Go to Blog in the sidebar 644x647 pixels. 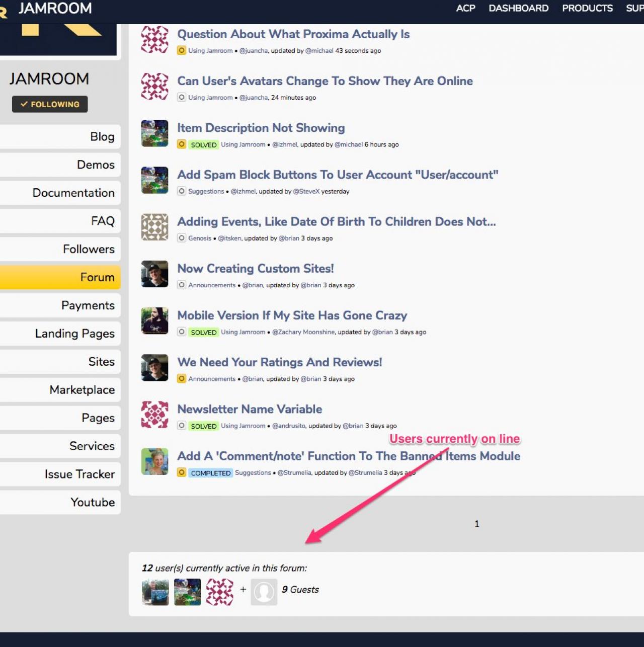[60, 137]
